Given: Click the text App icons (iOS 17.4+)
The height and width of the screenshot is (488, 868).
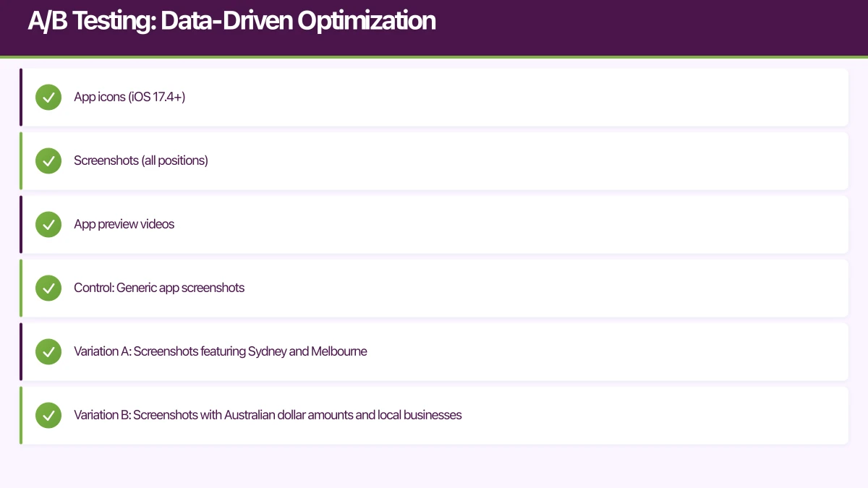Looking at the screenshot, I should point(129,97).
